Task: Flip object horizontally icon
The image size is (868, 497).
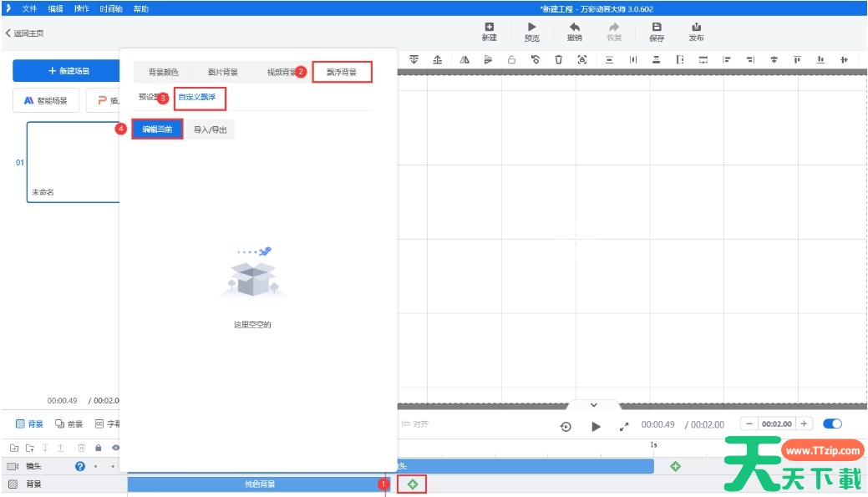Action: pyautogui.click(x=464, y=59)
